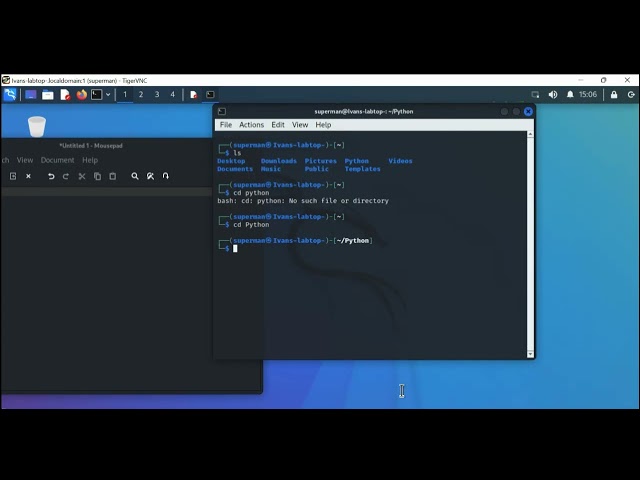640x480 pixels.
Task: Click the "Documents" directory name in terminal
Action: pos(235,169)
